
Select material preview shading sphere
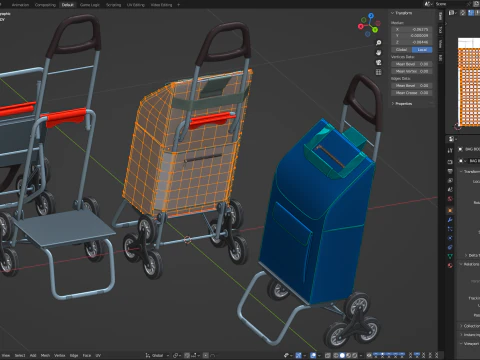click(x=349, y=355)
